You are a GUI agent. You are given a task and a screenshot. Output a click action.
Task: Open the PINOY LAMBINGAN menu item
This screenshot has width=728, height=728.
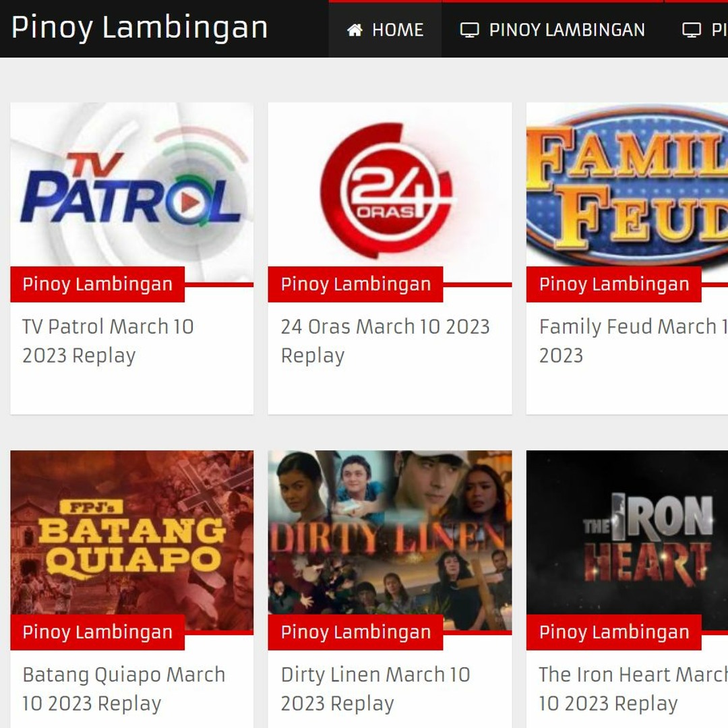coord(553,30)
